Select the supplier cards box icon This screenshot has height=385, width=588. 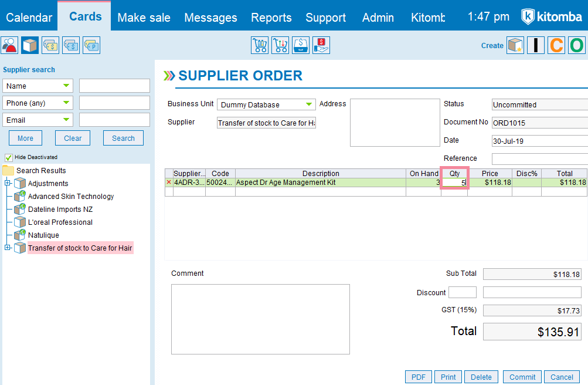tap(30, 45)
